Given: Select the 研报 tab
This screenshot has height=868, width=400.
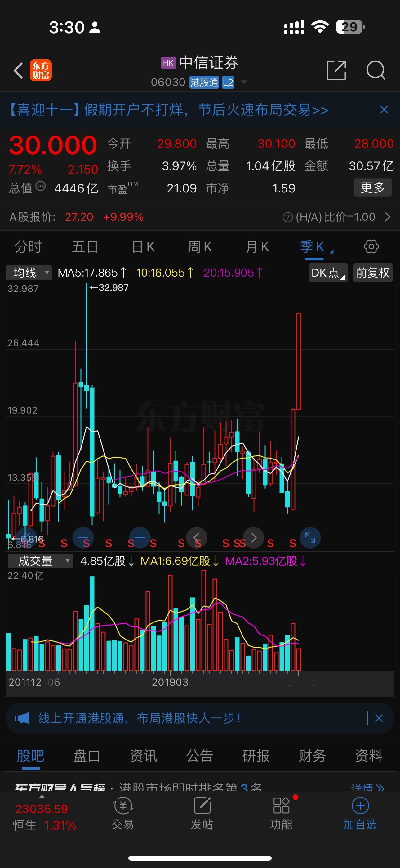Looking at the screenshot, I should click(256, 756).
